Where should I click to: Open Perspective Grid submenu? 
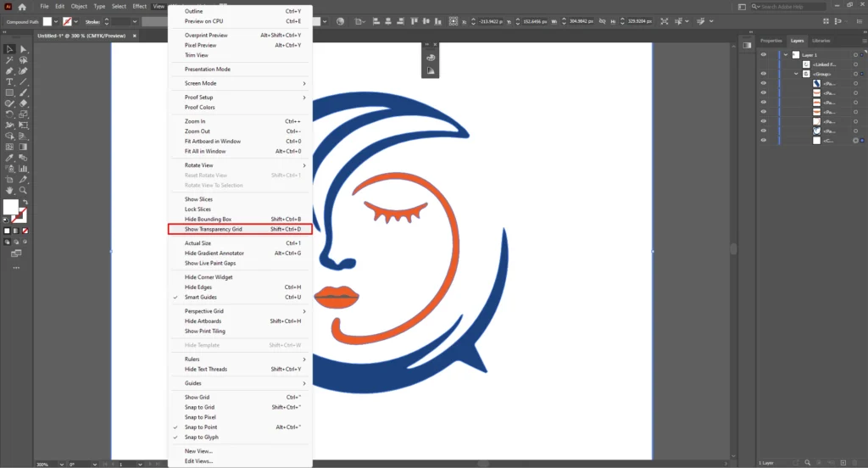click(x=240, y=311)
